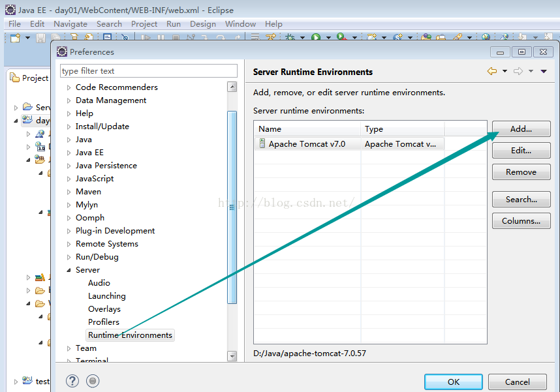Open the Edit menu
Viewport: 560px width, 392px height.
pyautogui.click(x=37, y=24)
